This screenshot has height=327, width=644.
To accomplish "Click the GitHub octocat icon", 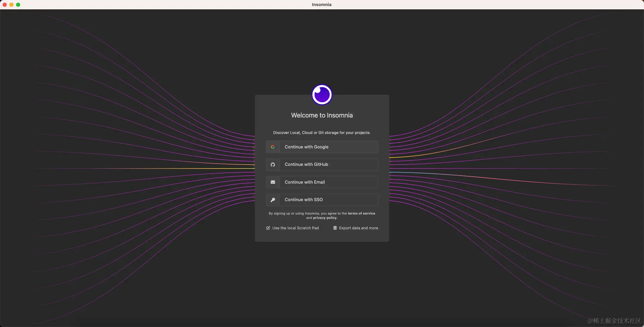I will (x=273, y=165).
